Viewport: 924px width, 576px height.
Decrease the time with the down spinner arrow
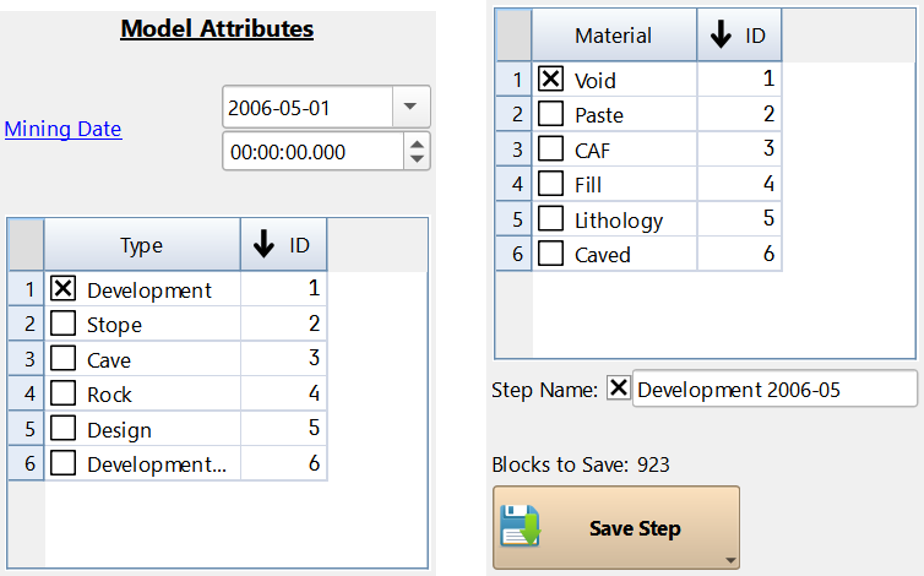(x=417, y=158)
